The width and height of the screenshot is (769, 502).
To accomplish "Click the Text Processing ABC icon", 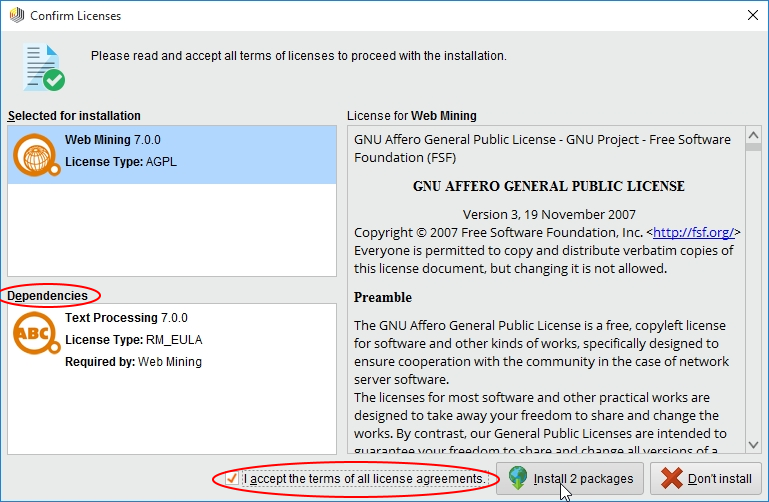I will click(34, 333).
